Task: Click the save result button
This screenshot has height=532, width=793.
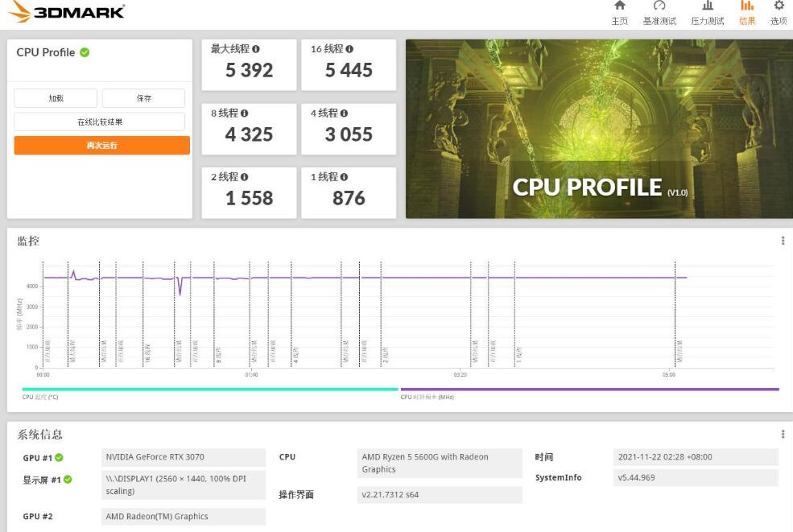Action: coord(143,98)
